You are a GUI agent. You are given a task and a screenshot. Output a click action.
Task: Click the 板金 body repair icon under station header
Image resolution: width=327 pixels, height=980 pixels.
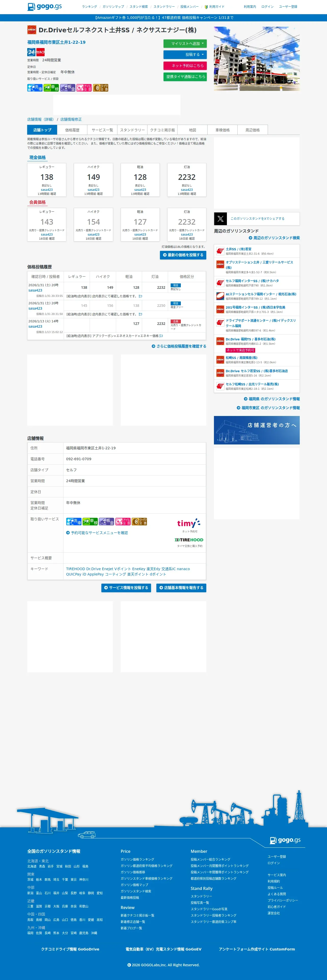[67, 88]
